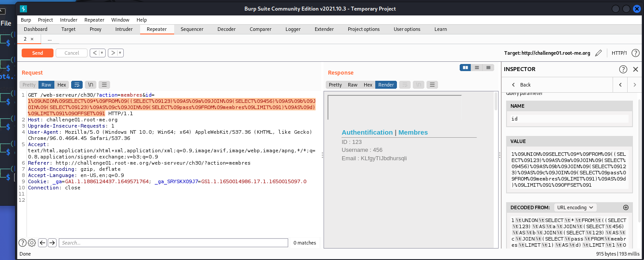
Task: Switch to the Proxy tab
Action: 95,29
